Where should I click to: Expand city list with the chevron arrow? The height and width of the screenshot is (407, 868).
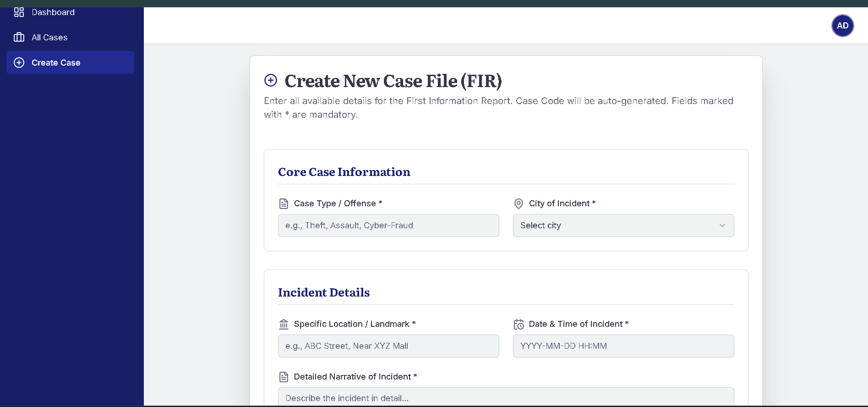(722, 225)
